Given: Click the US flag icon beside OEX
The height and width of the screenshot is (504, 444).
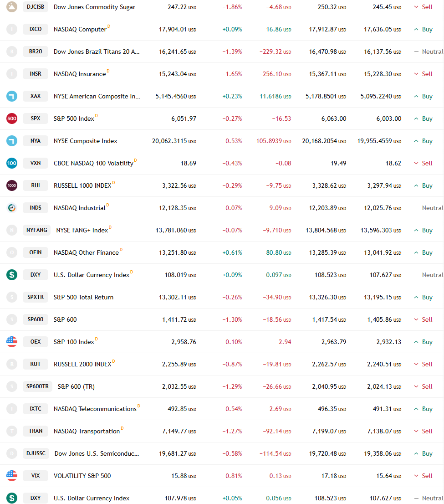Looking at the screenshot, I should [x=12, y=342].
